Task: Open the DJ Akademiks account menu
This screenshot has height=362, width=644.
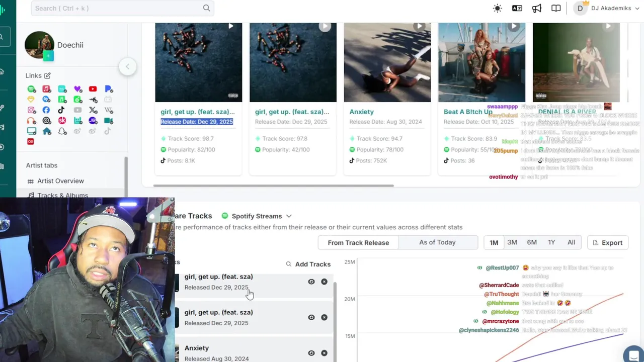Action: (x=607, y=8)
